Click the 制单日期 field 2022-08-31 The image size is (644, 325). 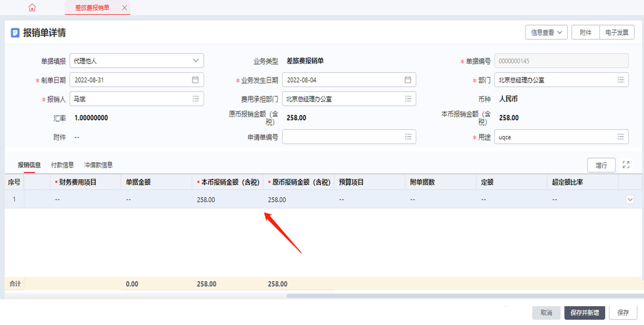pos(137,80)
